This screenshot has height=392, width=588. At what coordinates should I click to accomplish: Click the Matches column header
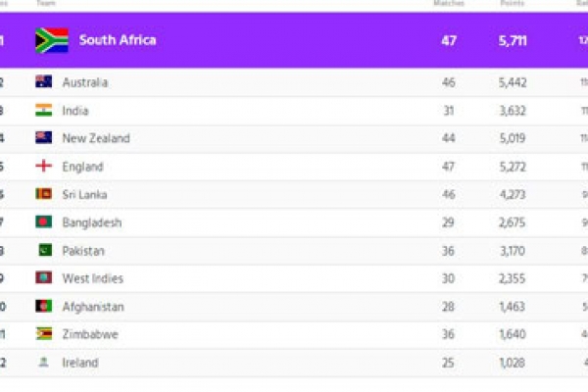[449, 4]
